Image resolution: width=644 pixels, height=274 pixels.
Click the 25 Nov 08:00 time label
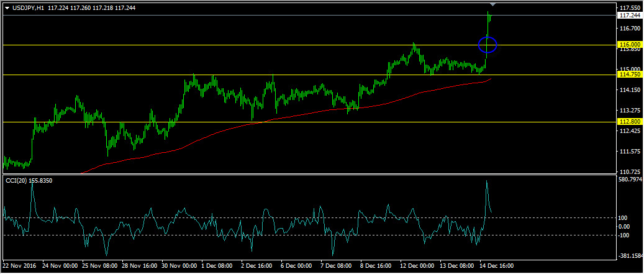[x=99, y=266]
